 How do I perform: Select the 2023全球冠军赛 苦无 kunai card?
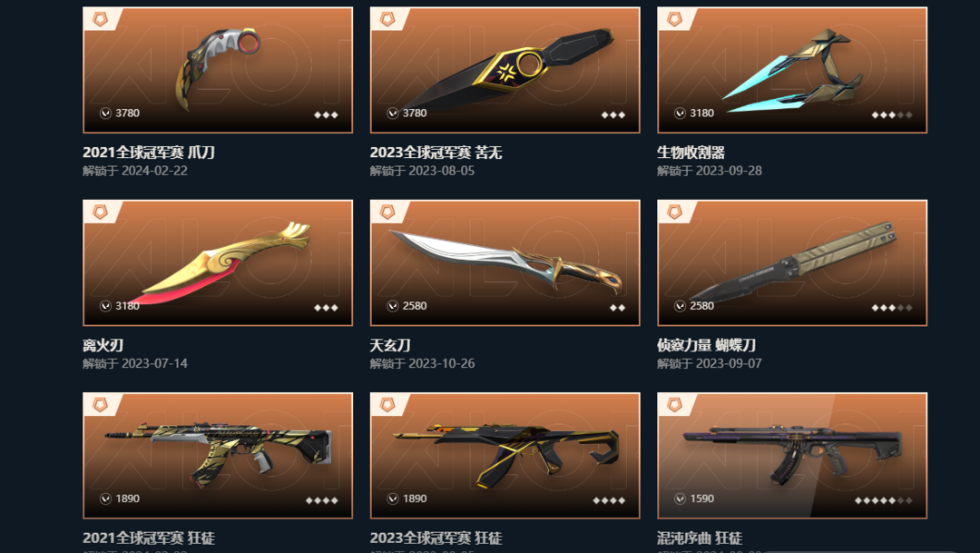pyautogui.click(x=505, y=70)
